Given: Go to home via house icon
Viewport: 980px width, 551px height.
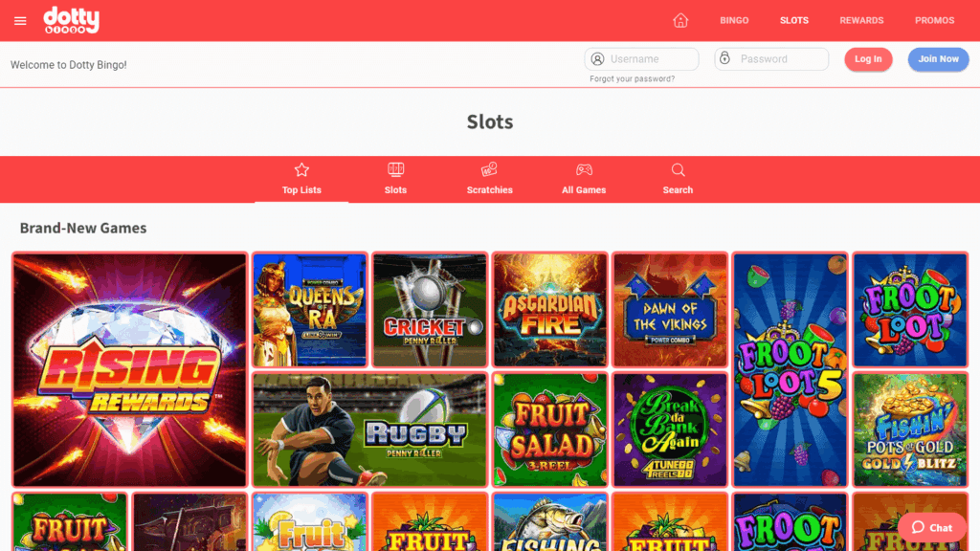Looking at the screenshot, I should [680, 21].
